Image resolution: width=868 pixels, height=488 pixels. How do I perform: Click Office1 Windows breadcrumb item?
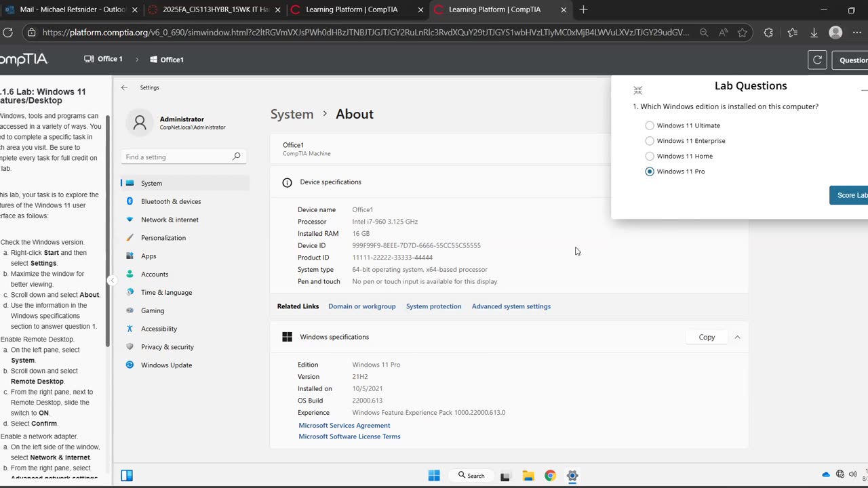click(x=167, y=60)
